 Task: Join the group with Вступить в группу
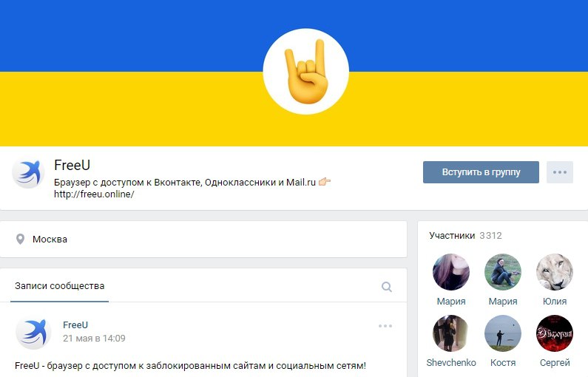pos(481,172)
